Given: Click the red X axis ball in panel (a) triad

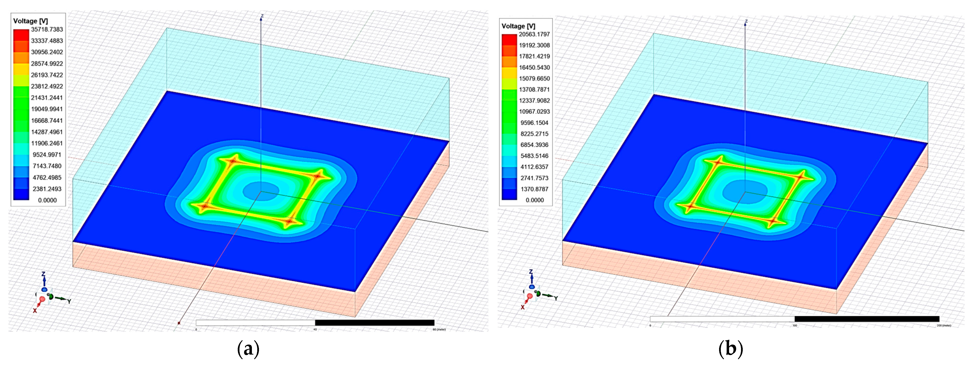Looking at the screenshot, I should 42,299.
